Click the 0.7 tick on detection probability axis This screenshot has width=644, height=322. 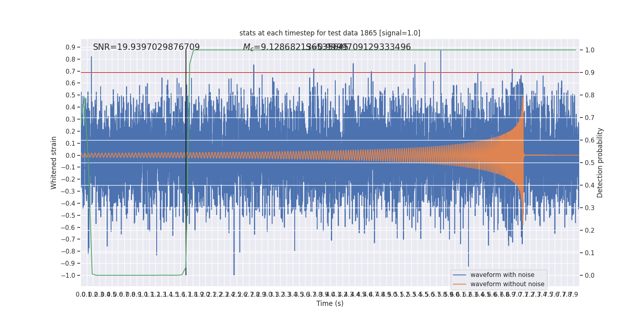[590, 118]
